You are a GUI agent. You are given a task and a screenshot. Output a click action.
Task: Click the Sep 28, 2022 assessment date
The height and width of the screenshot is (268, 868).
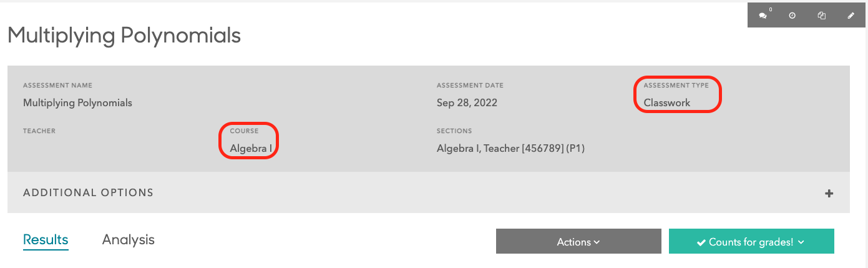(467, 103)
